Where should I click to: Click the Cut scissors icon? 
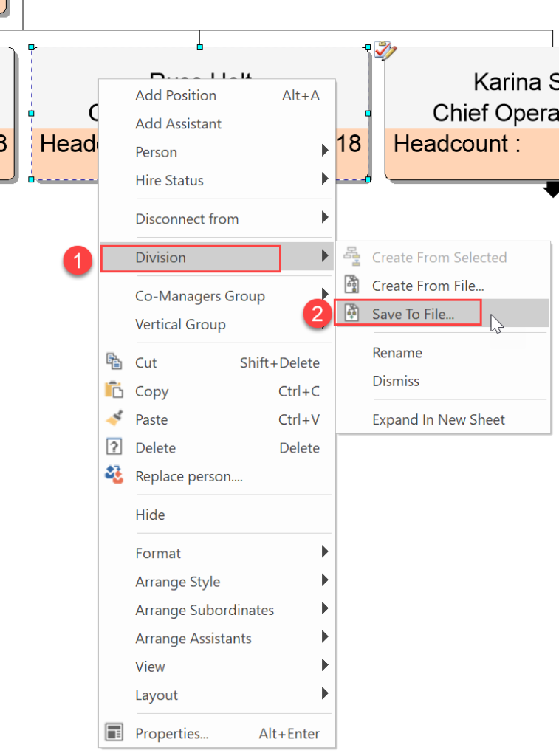point(114,361)
